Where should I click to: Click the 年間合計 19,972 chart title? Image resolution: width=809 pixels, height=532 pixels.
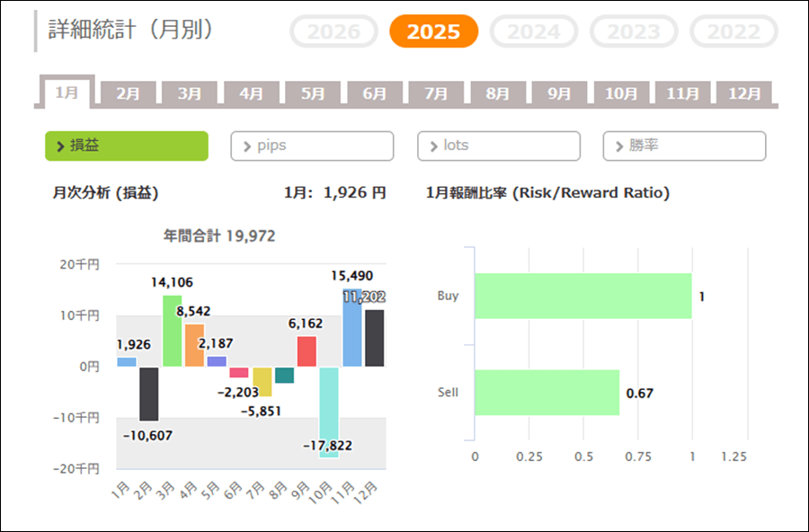pyautogui.click(x=219, y=236)
